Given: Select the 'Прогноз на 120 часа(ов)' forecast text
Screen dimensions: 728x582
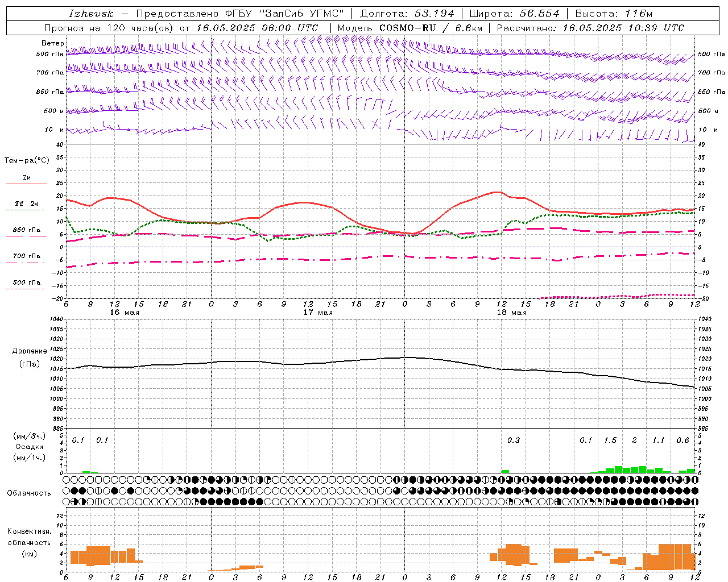Looking at the screenshot, I should (x=110, y=28).
